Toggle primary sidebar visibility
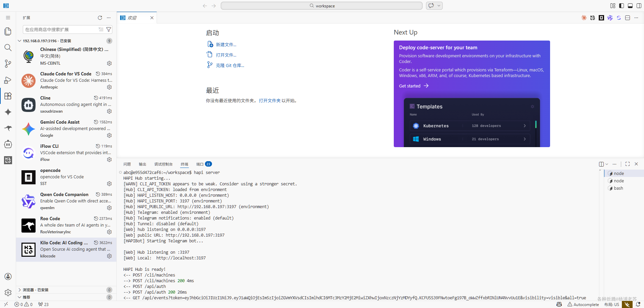 coord(622,6)
